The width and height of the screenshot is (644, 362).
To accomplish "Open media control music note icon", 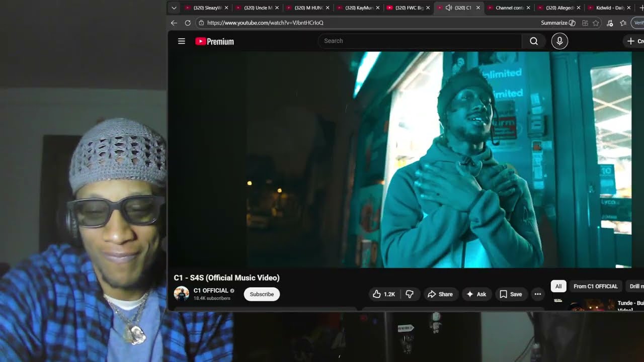I will coord(610,23).
